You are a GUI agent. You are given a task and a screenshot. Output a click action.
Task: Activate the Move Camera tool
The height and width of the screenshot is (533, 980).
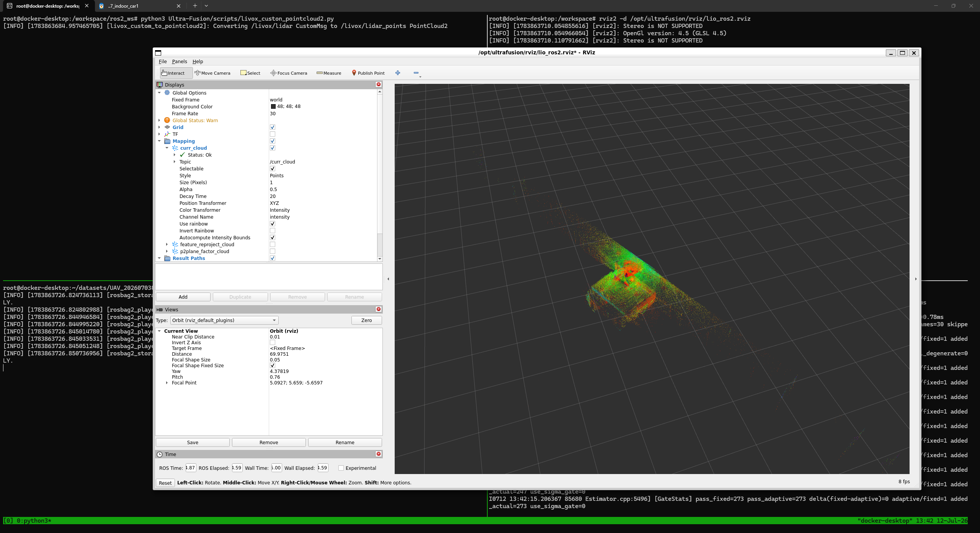(212, 73)
